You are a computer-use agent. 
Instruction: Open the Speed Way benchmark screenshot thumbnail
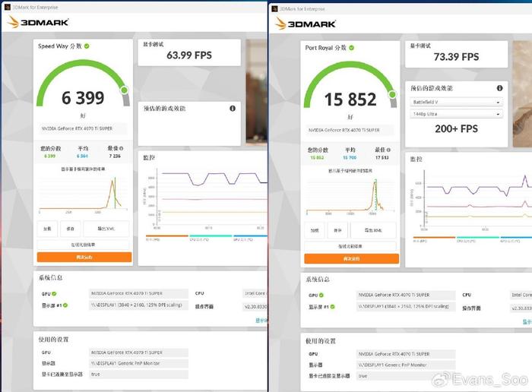tap(257, 93)
